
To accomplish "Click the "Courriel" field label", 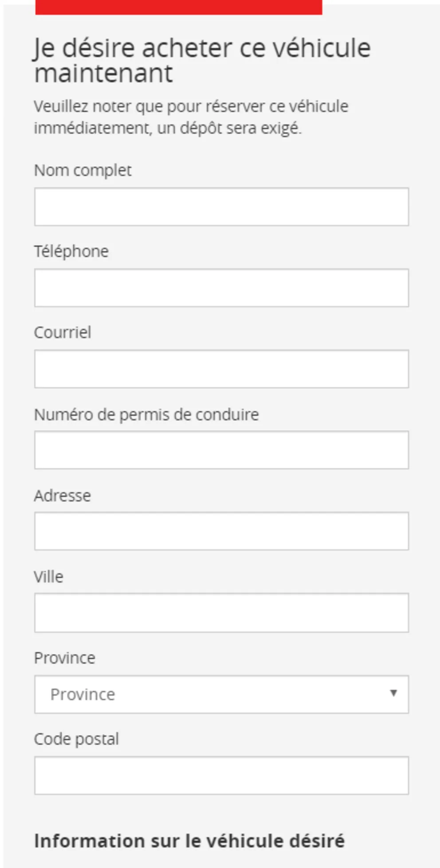I will point(63,332).
